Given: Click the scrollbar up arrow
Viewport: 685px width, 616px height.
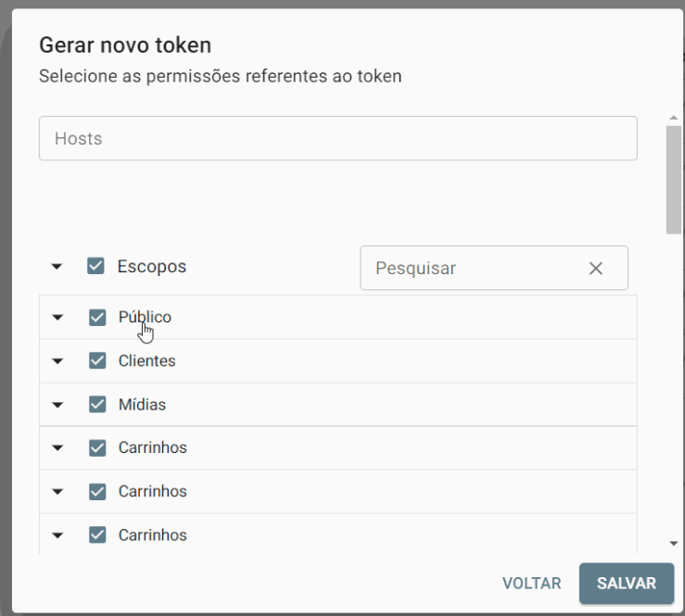Looking at the screenshot, I should click(674, 119).
